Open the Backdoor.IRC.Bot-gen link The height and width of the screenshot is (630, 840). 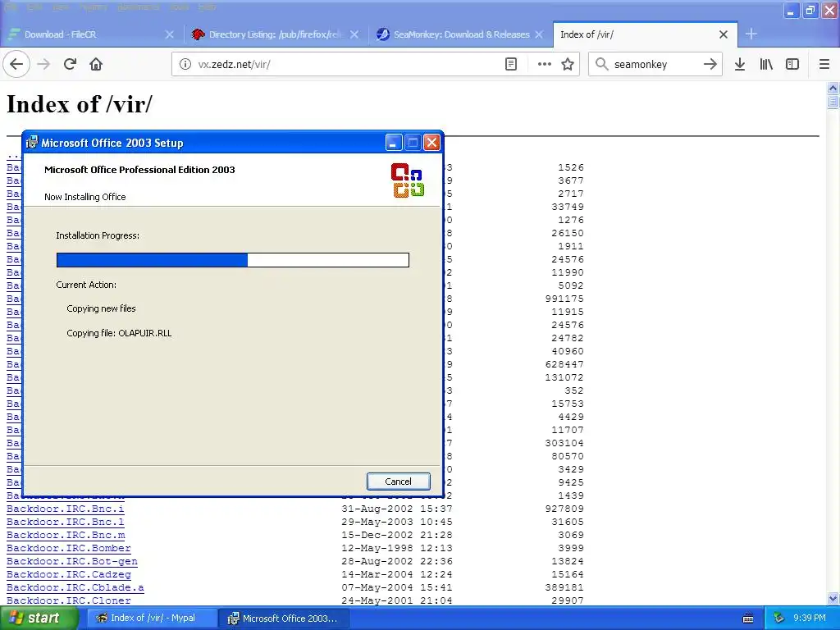[x=72, y=561]
